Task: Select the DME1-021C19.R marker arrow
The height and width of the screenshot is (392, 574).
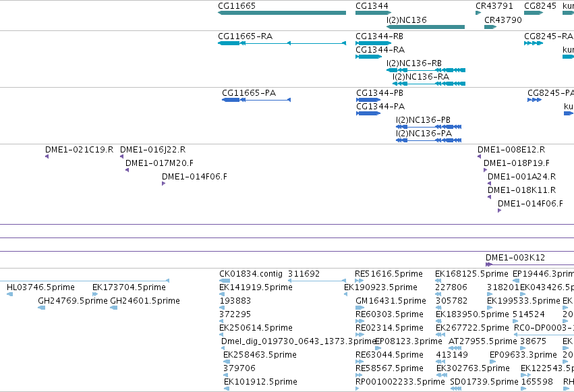Action: click(47, 157)
